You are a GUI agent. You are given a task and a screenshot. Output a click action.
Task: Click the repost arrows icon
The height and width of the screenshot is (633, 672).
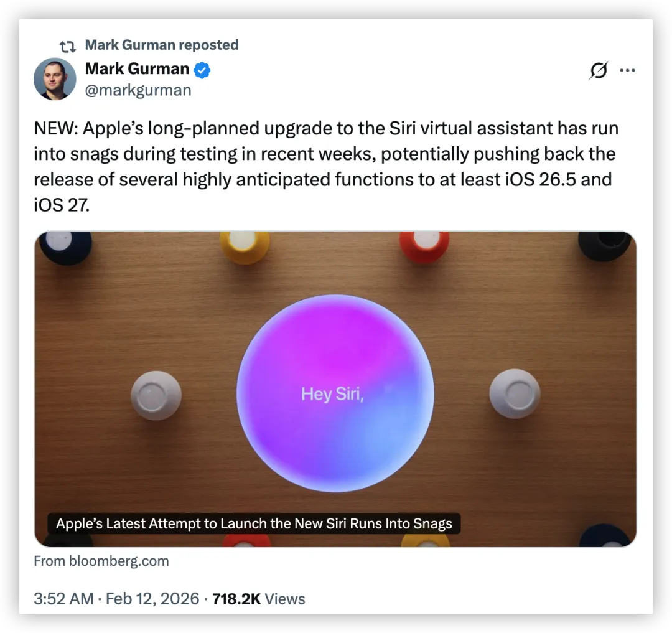click(67, 46)
